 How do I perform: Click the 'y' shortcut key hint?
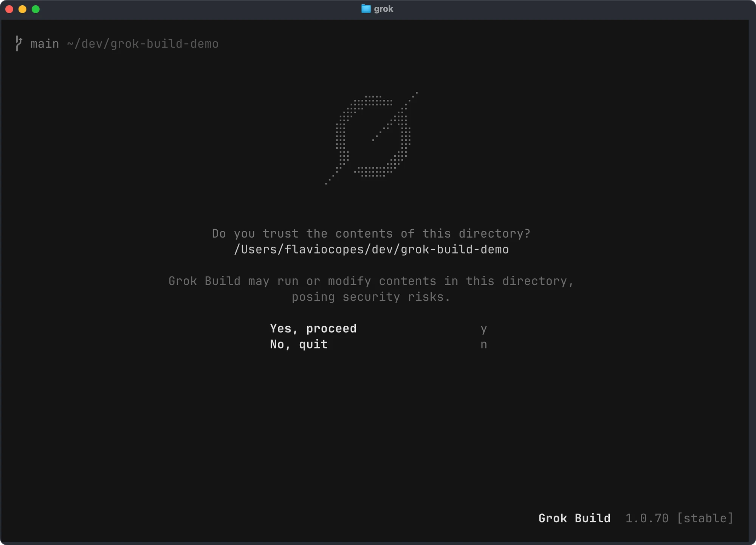click(x=483, y=329)
